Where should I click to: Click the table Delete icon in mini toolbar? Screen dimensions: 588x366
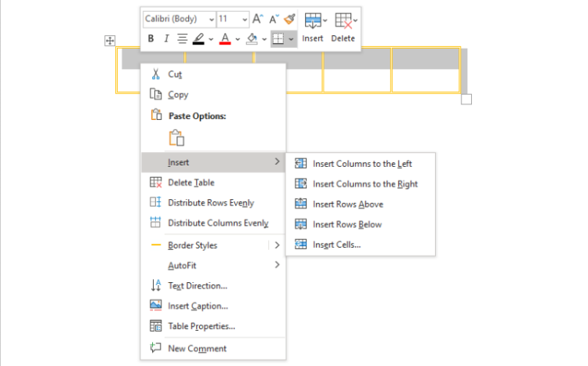tap(343, 27)
